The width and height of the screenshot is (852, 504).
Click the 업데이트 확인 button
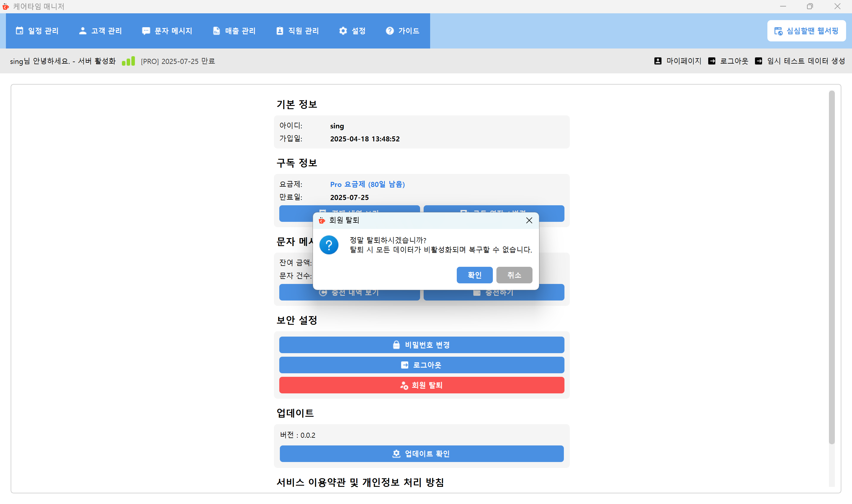click(x=421, y=454)
